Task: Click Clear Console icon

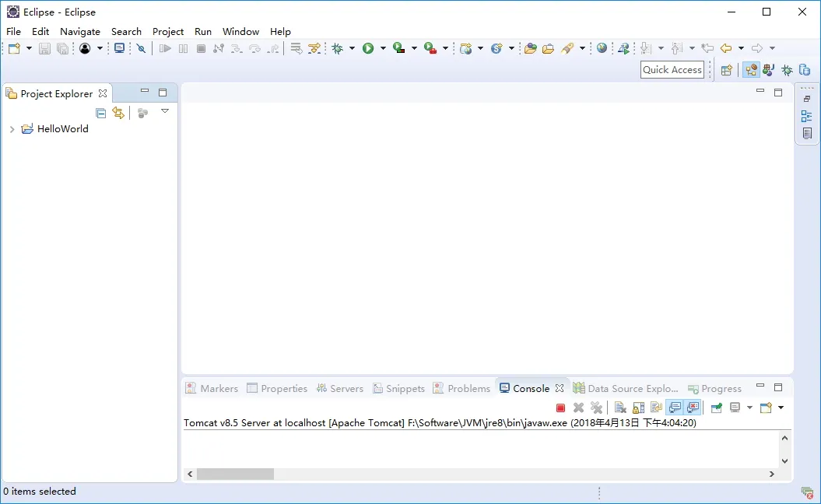Action: pyautogui.click(x=620, y=408)
